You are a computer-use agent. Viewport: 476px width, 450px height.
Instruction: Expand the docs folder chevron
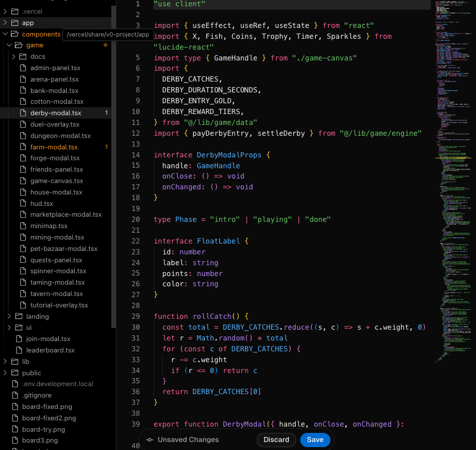point(14,56)
